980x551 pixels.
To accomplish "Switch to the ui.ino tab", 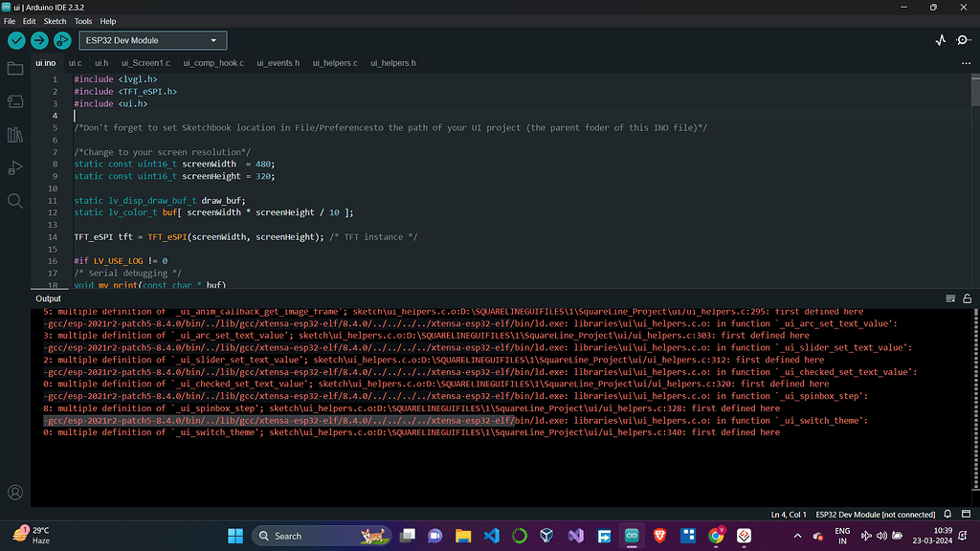I will pyautogui.click(x=46, y=63).
